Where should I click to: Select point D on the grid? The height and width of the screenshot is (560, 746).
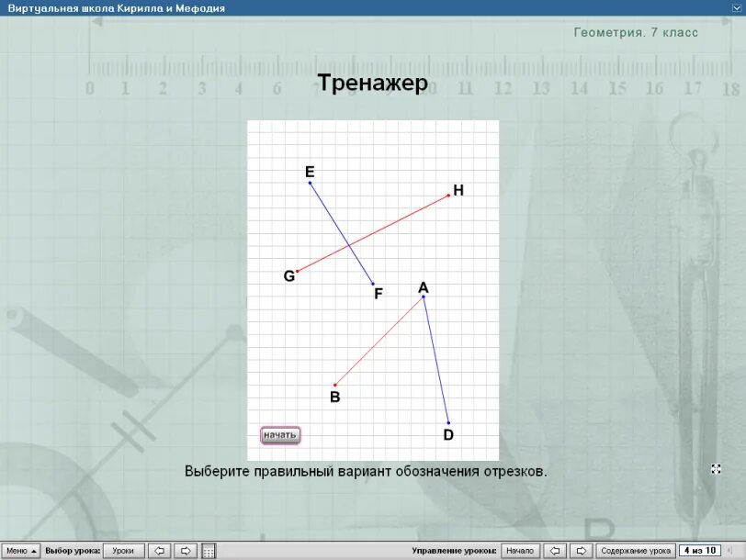point(448,422)
